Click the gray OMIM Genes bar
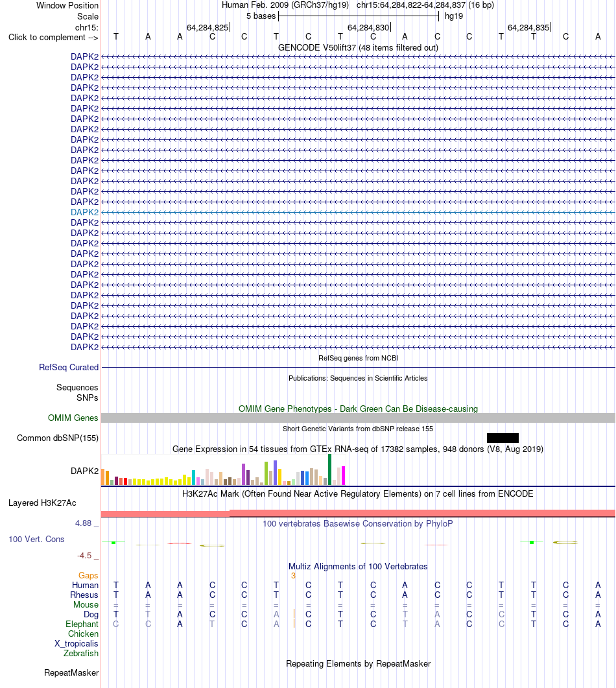Image resolution: width=616 pixels, height=688 pixels. (x=358, y=418)
